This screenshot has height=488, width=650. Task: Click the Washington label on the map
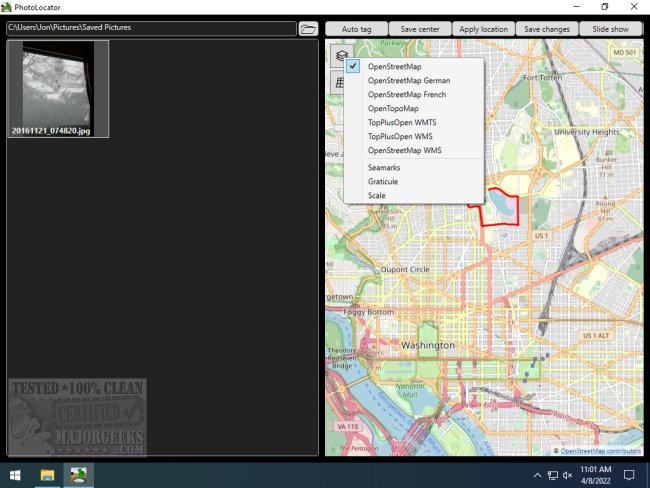click(428, 345)
